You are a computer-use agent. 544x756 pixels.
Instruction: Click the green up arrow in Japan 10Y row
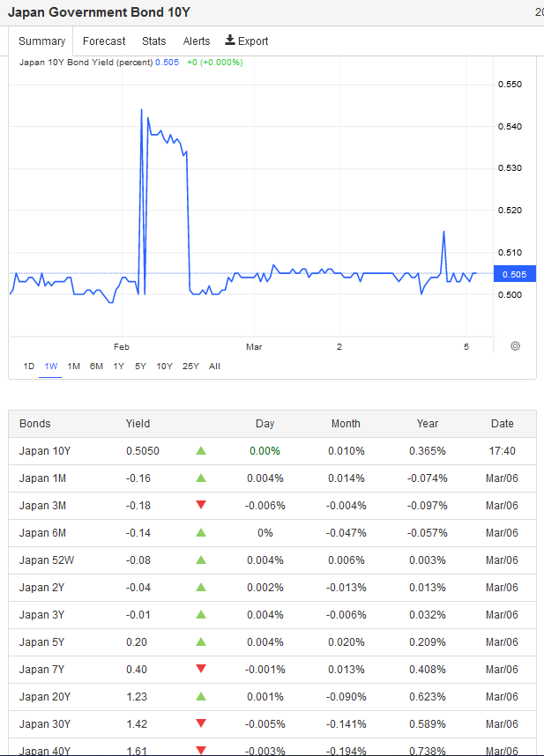pos(201,451)
